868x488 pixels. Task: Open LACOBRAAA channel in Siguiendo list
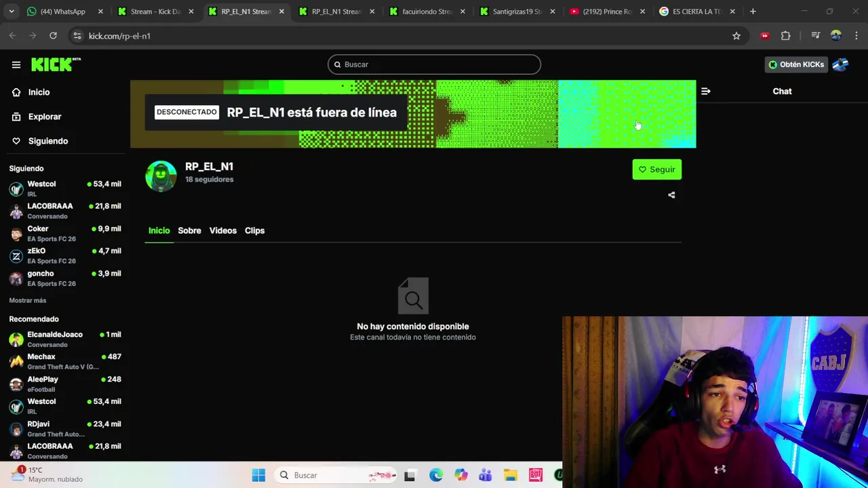click(x=65, y=211)
